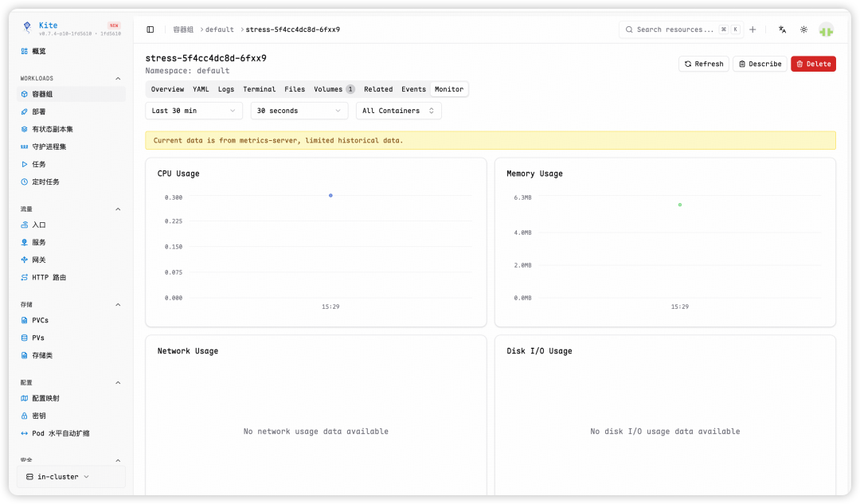
Task: Click the Describe button
Action: (x=760, y=64)
